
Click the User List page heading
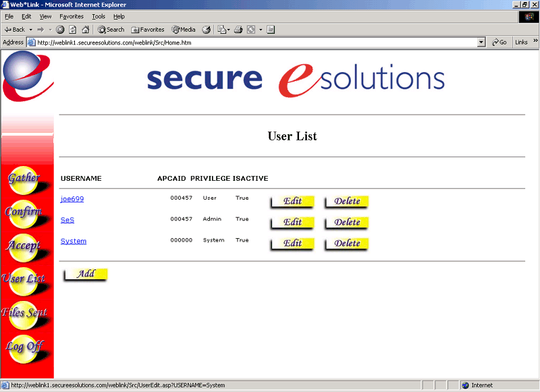pyautogui.click(x=292, y=136)
